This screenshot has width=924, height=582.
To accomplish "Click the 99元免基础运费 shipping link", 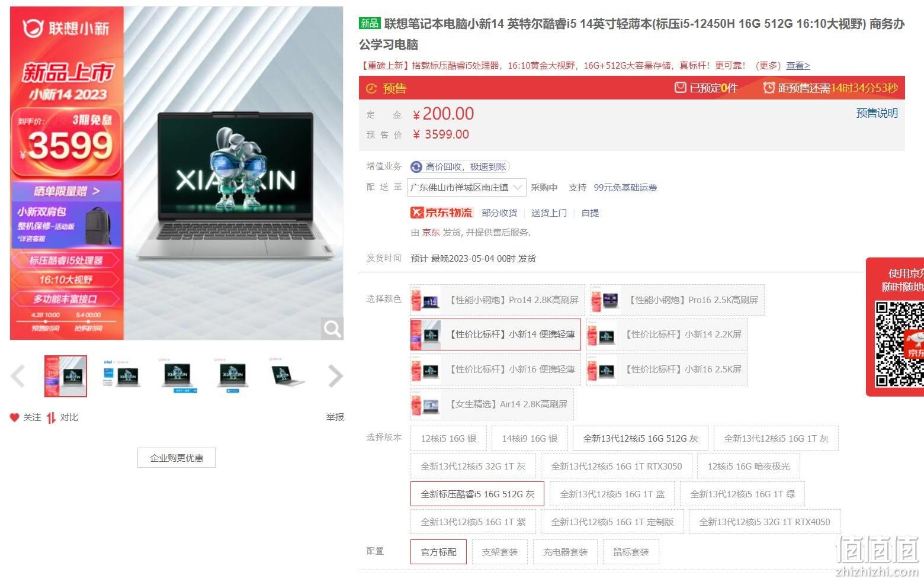I will (625, 188).
